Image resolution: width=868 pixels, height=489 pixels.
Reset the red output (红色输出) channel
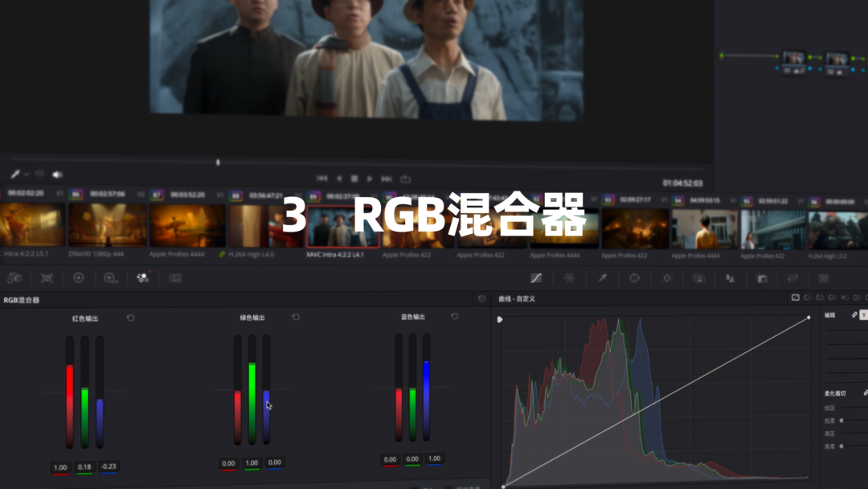tap(131, 318)
